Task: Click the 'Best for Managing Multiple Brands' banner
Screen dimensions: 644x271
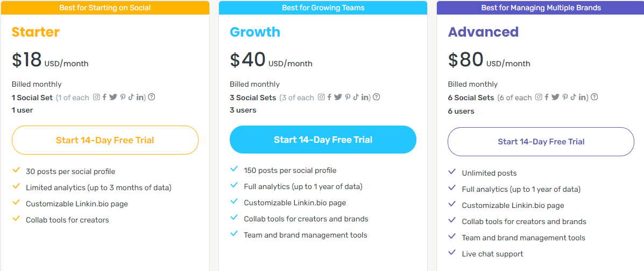Action: tap(541, 8)
